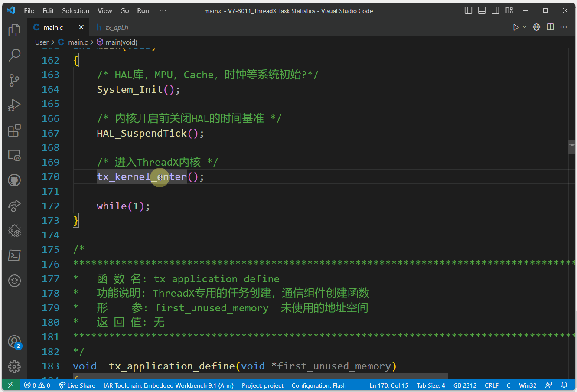Screen dimensions: 577x392
Task: Click vertical scrollbar thumb in editor
Action: pyautogui.click(x=572, y=147)
